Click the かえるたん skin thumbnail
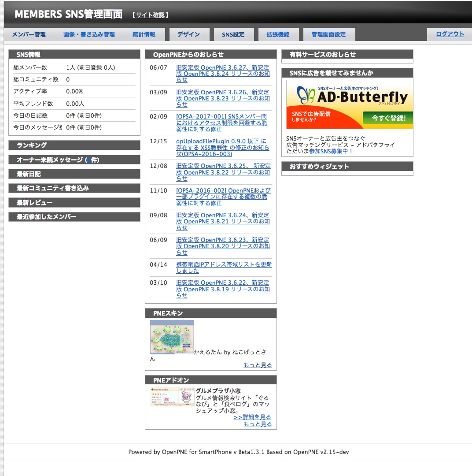 coord(172,337)
